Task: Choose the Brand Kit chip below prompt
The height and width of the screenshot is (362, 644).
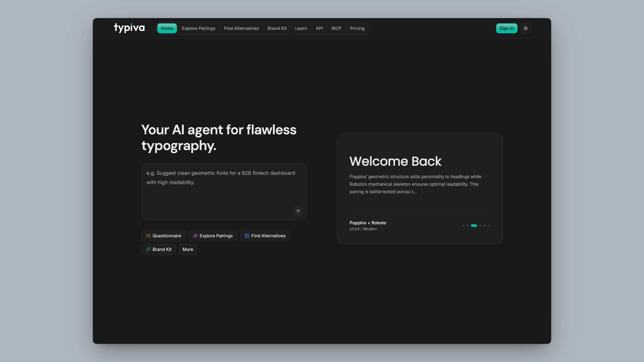Action: tap(159, 249)
